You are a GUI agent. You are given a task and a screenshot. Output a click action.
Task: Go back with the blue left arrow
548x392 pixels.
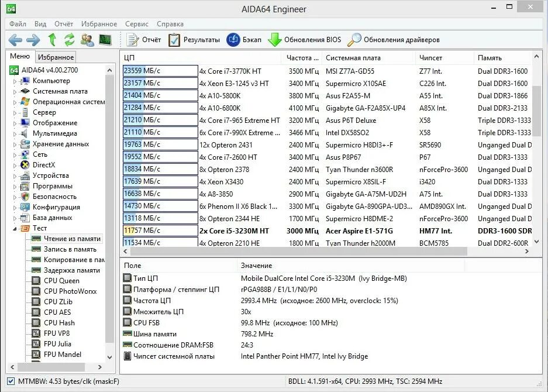[15, 40]
